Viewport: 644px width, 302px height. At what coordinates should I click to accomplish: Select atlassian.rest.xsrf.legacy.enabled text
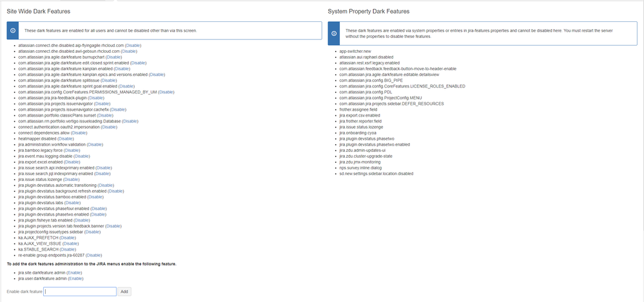click(369, 63)
